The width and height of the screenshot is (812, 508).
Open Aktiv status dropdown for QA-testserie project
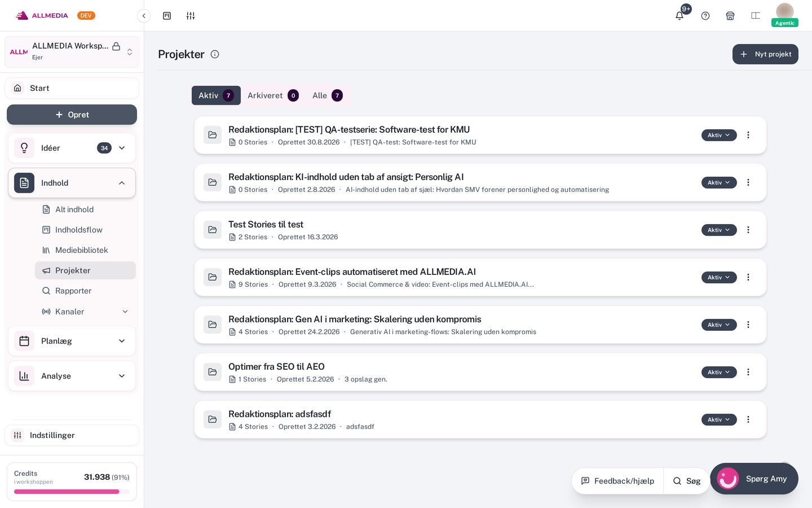pyautogui.click(x=719, y=135)
